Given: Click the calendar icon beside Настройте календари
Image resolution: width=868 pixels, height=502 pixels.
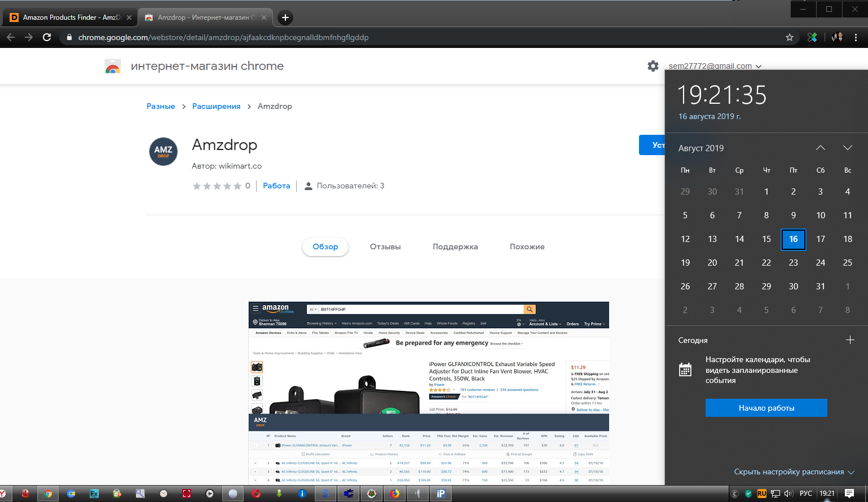Looking at the screenshot, I should 685,370.
